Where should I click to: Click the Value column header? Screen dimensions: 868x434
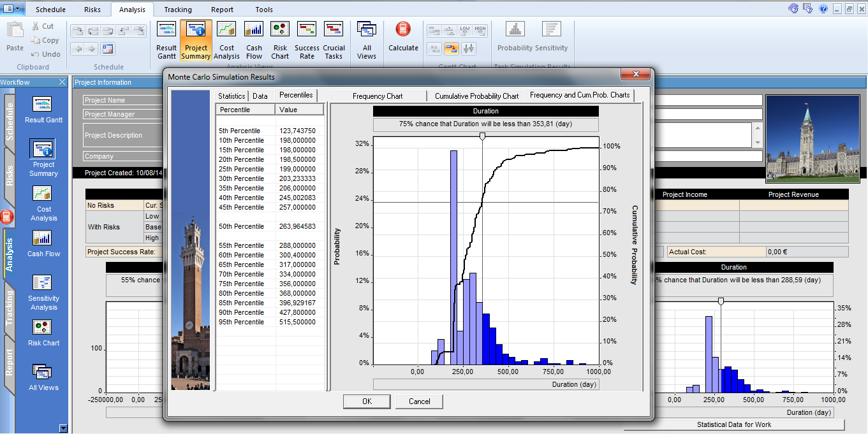tap(300, 110)
